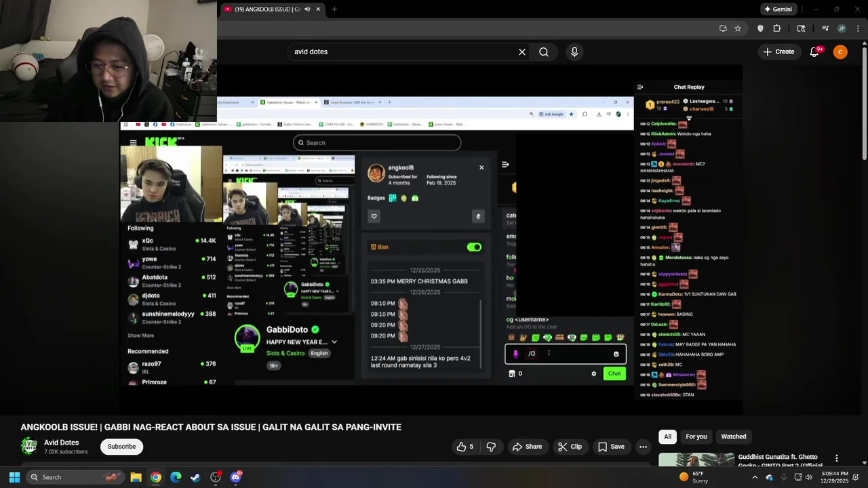
Task: Select the Watched chip
Action: [734, 436]
